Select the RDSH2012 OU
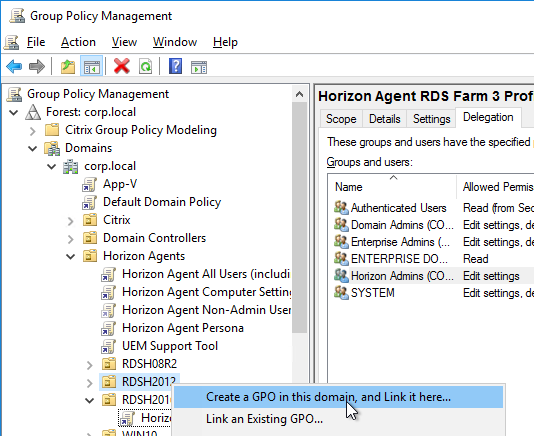534x436 pixels. point(149,382)
